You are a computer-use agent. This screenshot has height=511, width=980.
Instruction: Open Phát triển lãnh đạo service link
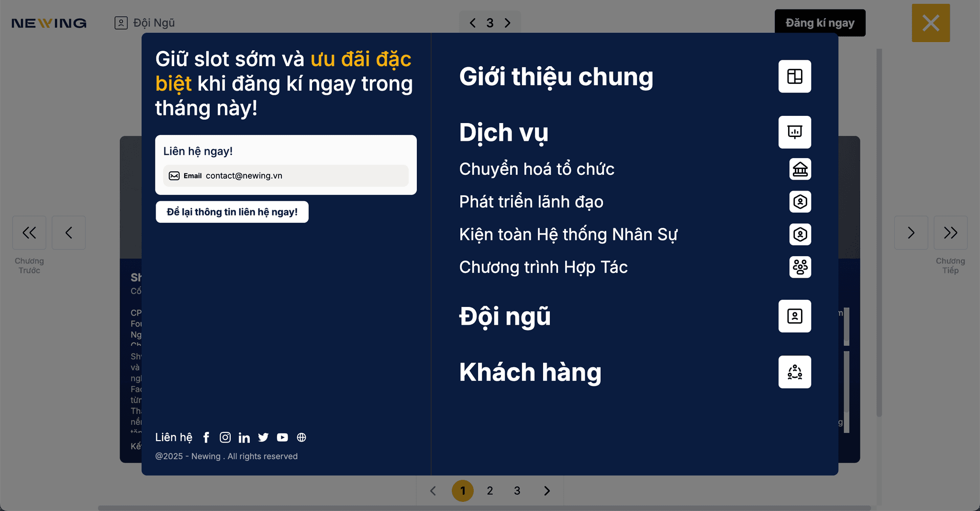(x=531, y=202)
